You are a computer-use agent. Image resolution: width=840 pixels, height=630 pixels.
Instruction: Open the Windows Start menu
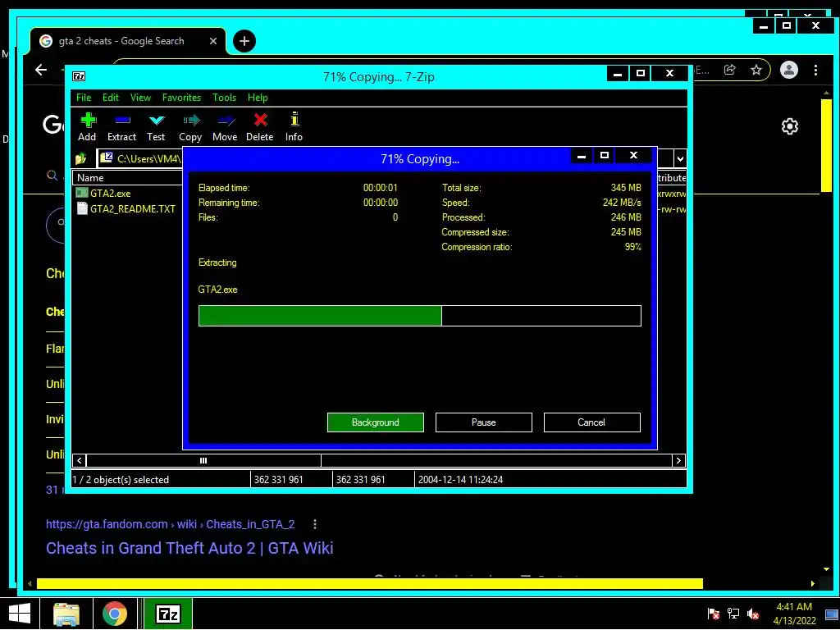tap(20, 614)
